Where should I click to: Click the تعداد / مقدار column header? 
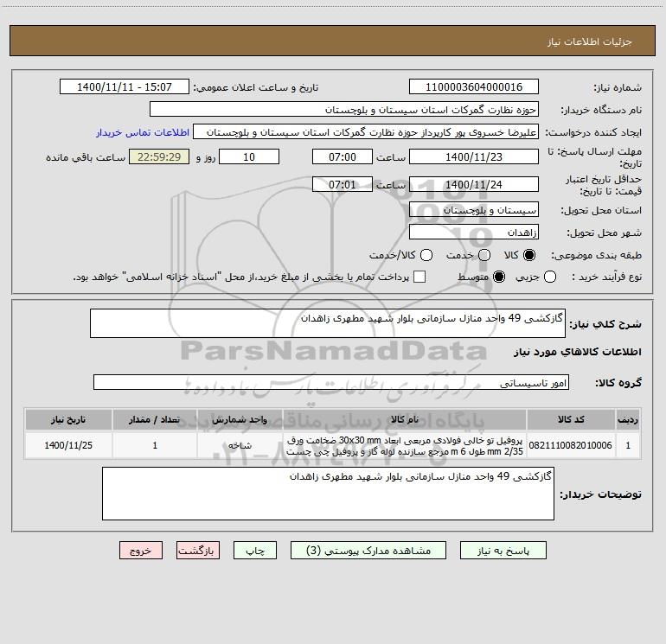coord(155,419)
